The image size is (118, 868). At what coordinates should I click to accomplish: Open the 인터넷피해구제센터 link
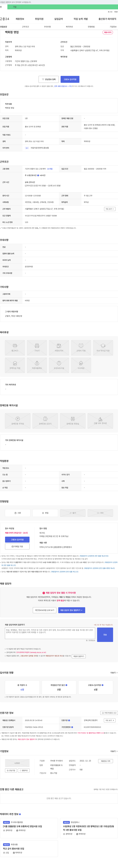point(31,652)
